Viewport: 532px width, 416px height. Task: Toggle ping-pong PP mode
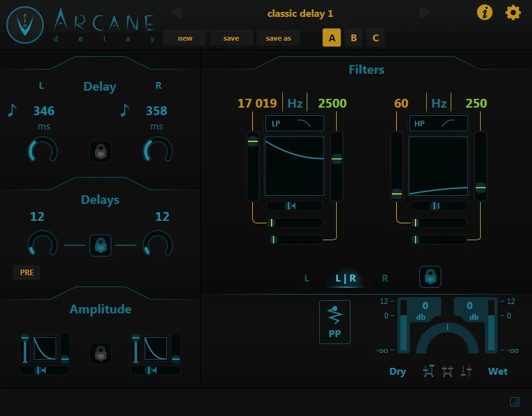(x=335, y=322)
